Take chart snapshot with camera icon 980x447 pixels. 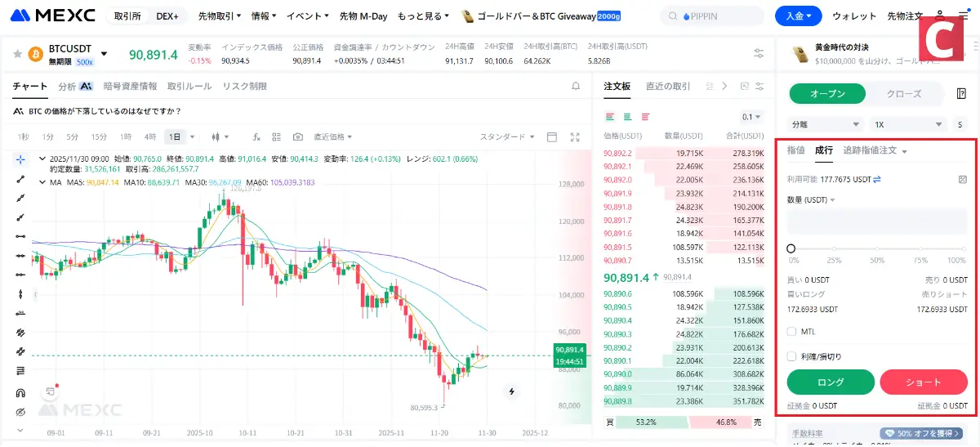click(297, 136)
